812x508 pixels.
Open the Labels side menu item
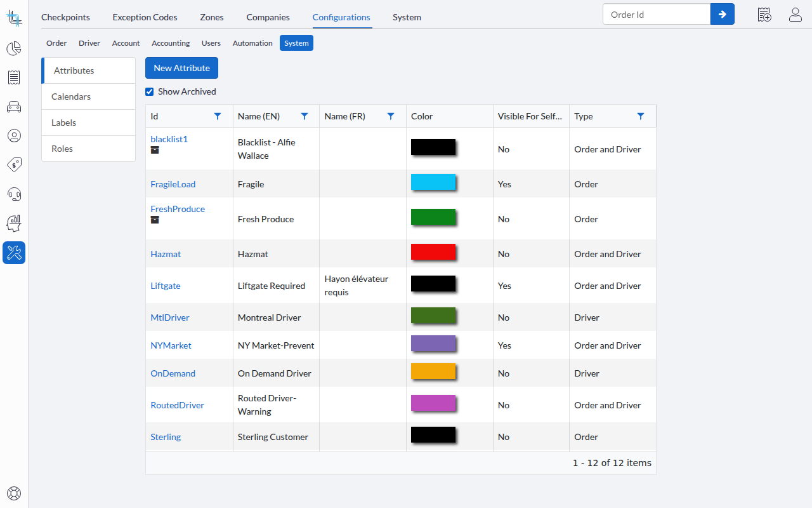click(88, 123)
